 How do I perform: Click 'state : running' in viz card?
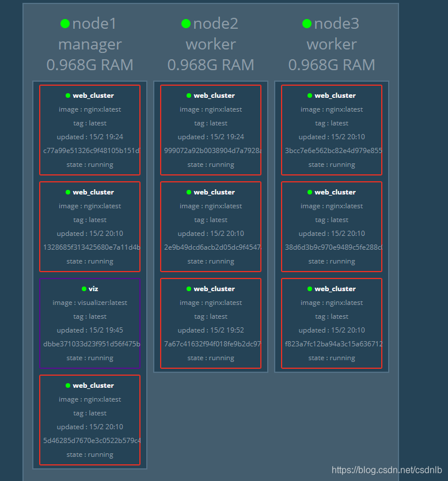coord(90,358)
